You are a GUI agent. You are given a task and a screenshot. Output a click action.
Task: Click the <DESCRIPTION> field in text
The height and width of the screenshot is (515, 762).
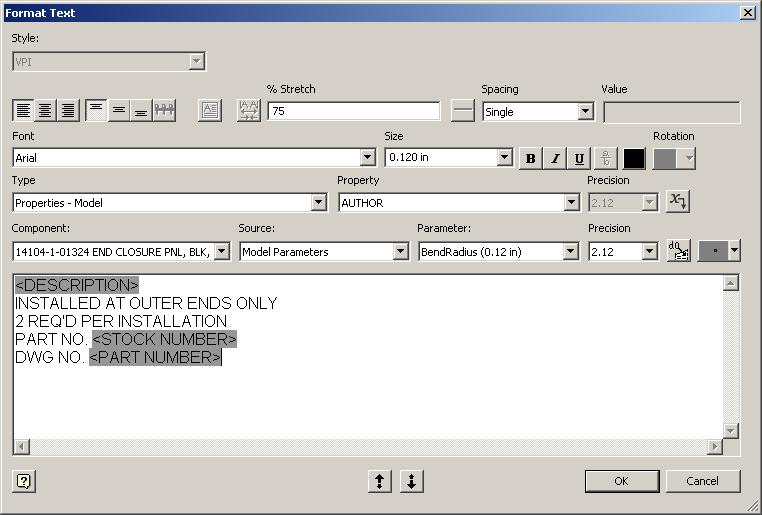click(77, 285)
